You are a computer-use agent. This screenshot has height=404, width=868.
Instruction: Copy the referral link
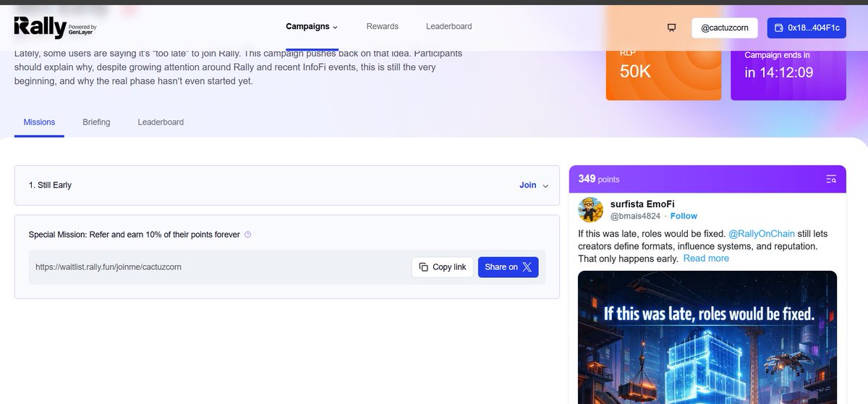[x=443, y=267]
